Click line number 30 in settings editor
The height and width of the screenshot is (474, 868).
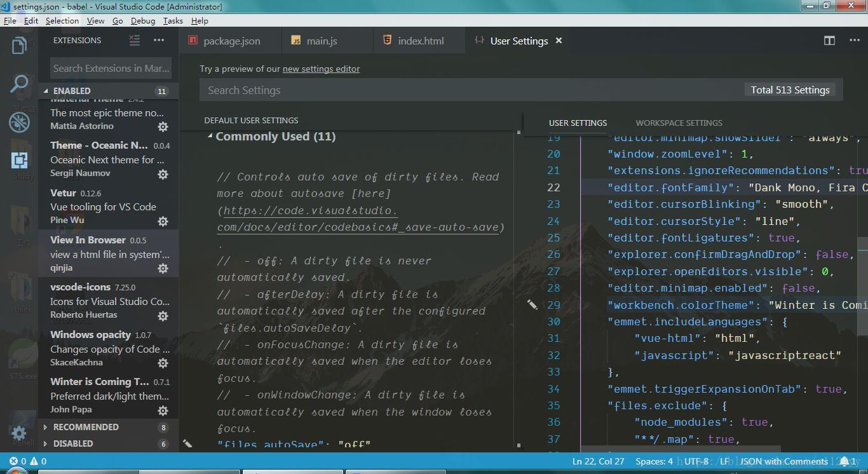click(553, 322)
